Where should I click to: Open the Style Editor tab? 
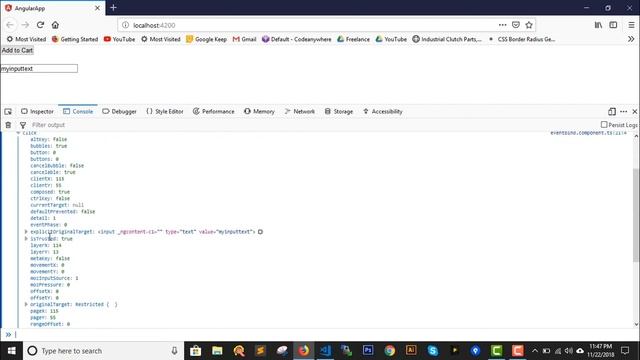[x=165, y=111]
